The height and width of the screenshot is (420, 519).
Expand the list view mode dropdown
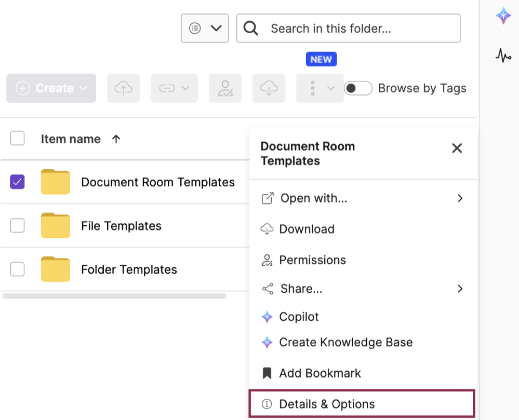(x=205, y=28)
